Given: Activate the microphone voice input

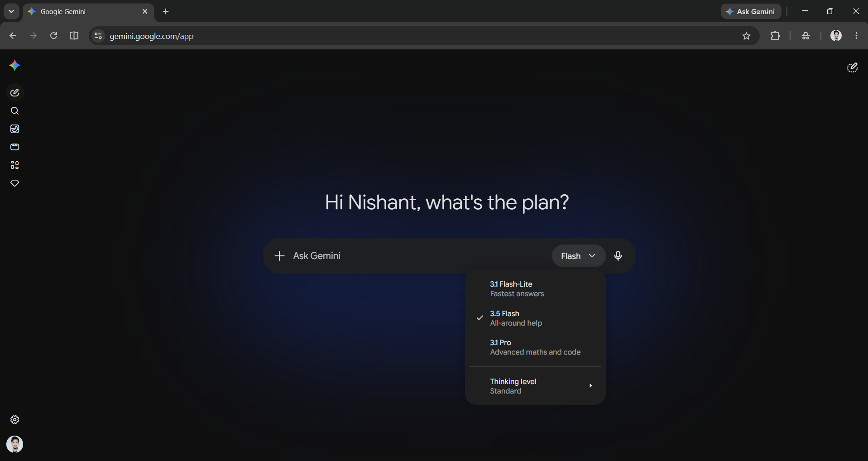Looking at the screenshot, I should (618, 256).
